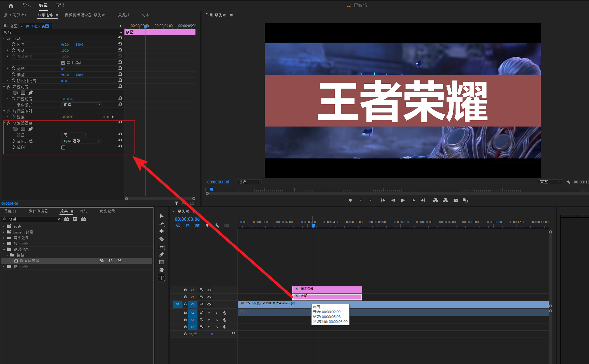
Task: Select the 轨道遮罩键 effect item
Action: click(x=29, y=260)
